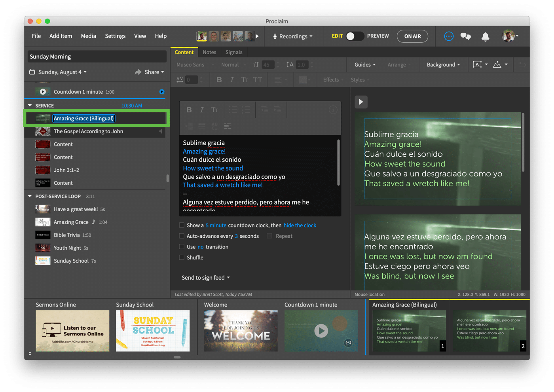Click Bold in the lyrics editor toolbar
The height and width of the screenshot is (392, 554).
(189, 110)
